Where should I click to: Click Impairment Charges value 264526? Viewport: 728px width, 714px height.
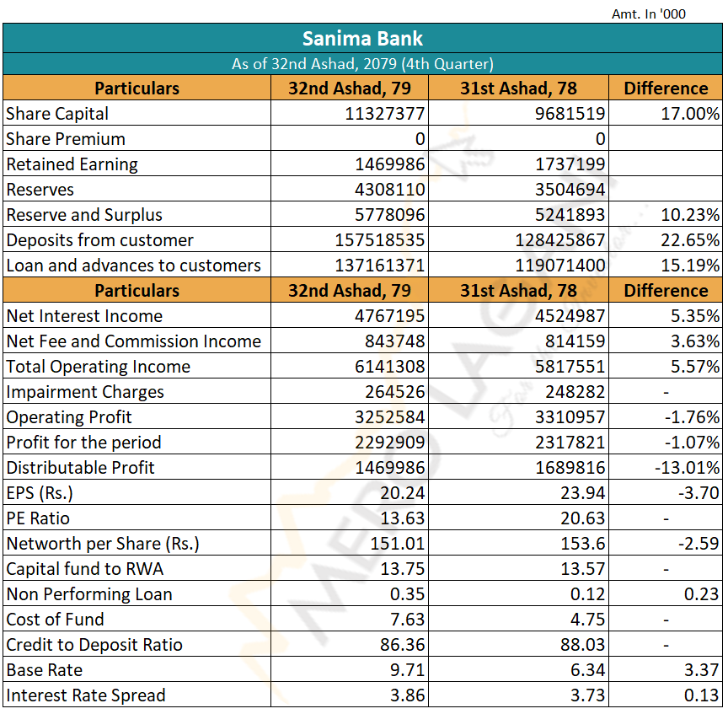point(394,392)
